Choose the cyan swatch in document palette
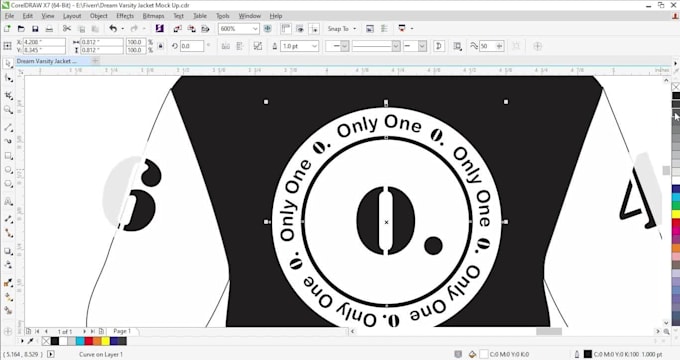This screenshot has width=680, height=360. [80, 341]
